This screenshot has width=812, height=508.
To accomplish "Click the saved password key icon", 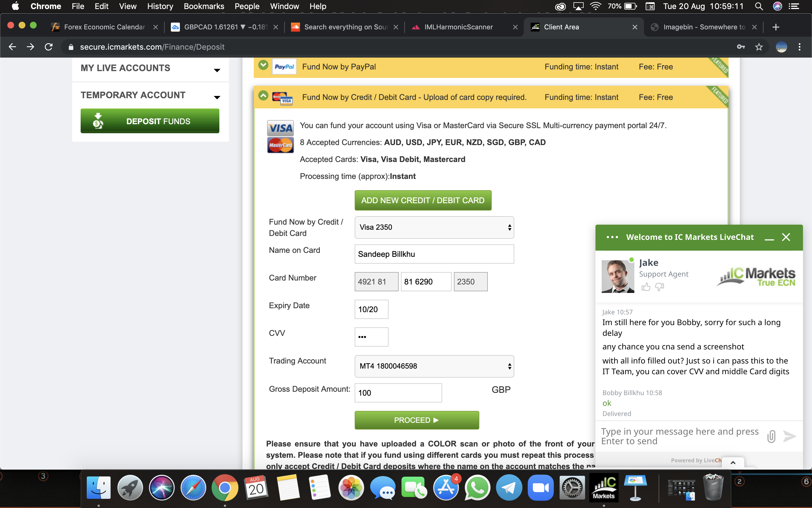I will pos(741,47).
